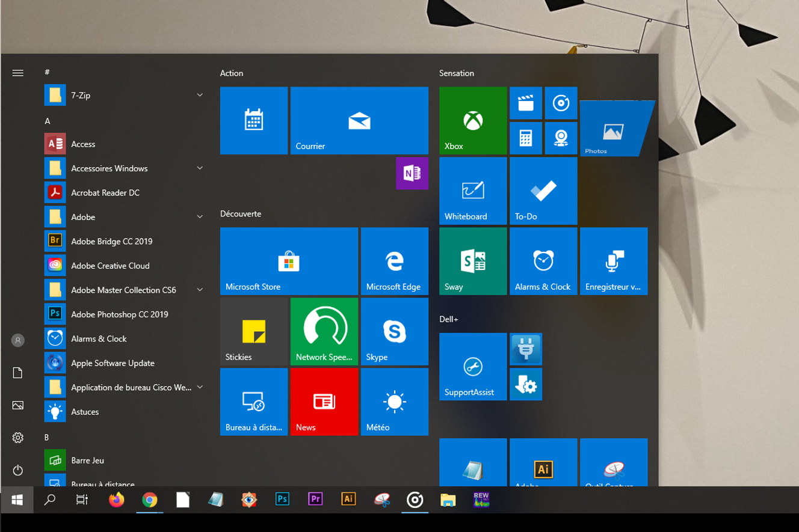
Task: Open Astuces from the app list
Action: tap(125, 412)
